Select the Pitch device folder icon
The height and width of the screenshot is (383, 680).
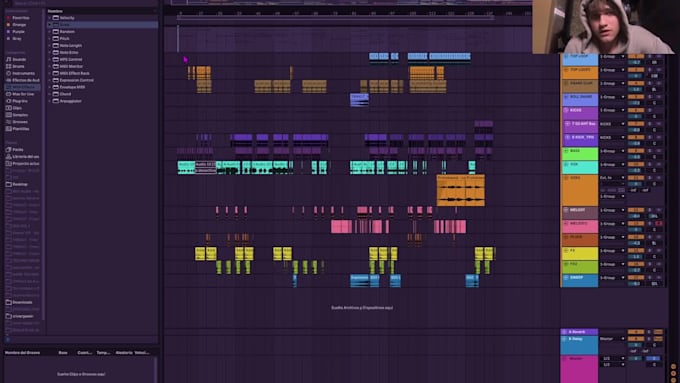[x=56, y=39]
